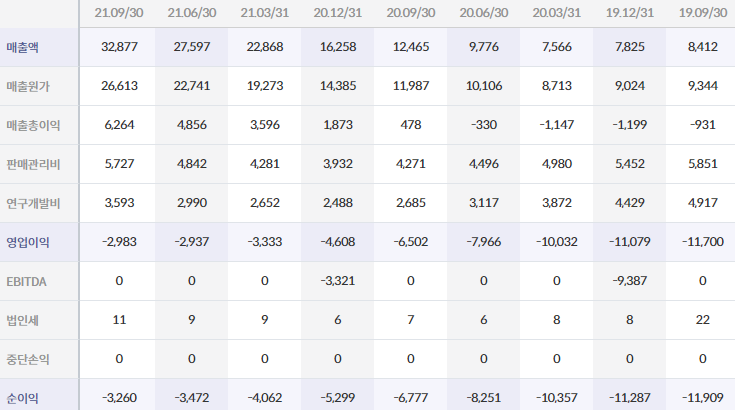The image size is (735, 410).
Task: Select revenue value 27,597
Action: coord(192,47)
